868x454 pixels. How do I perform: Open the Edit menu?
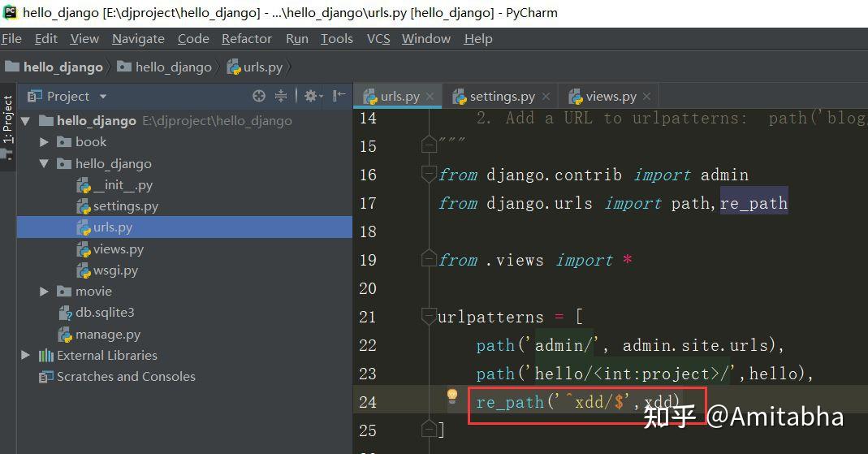coord(46,39)
